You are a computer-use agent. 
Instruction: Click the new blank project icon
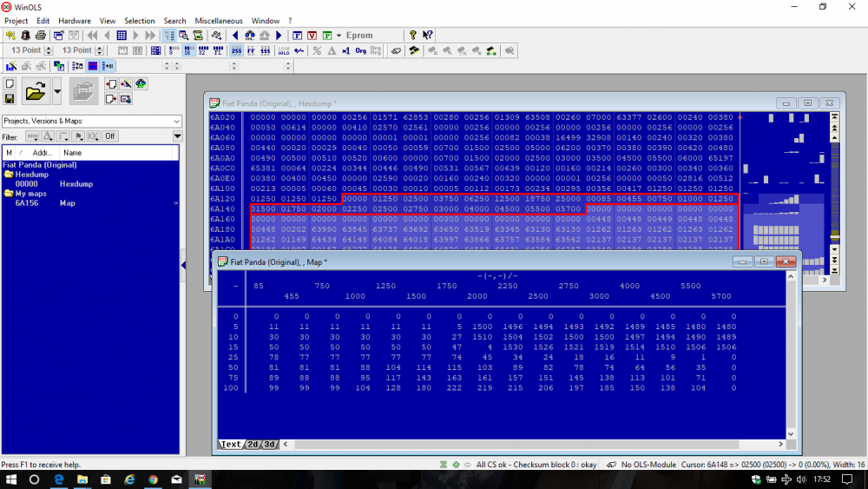[x=10, y=84]
